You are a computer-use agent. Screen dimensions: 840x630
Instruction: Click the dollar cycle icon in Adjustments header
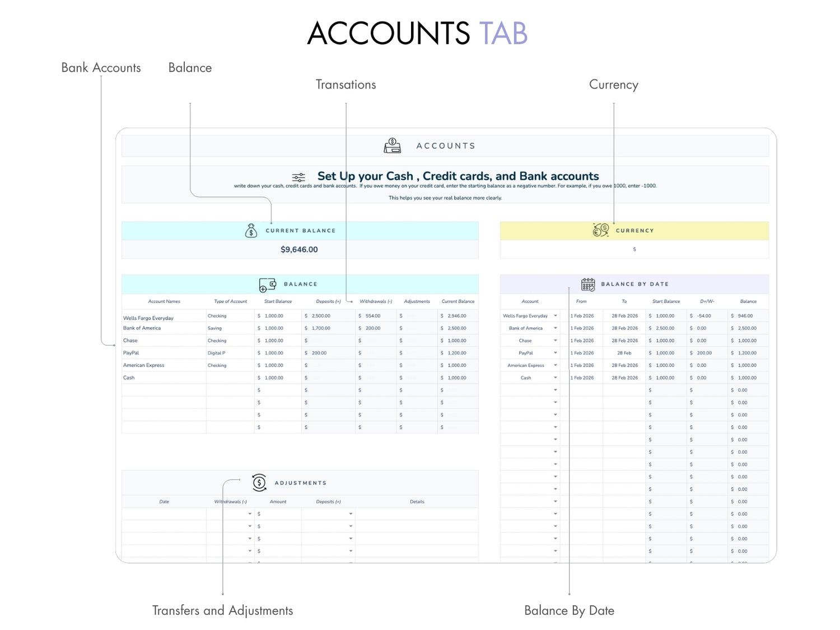(259, 482)
